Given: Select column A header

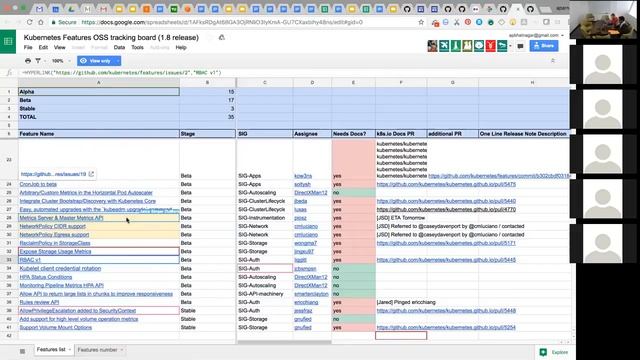Looking at the screenshot, I should (98, 82).
